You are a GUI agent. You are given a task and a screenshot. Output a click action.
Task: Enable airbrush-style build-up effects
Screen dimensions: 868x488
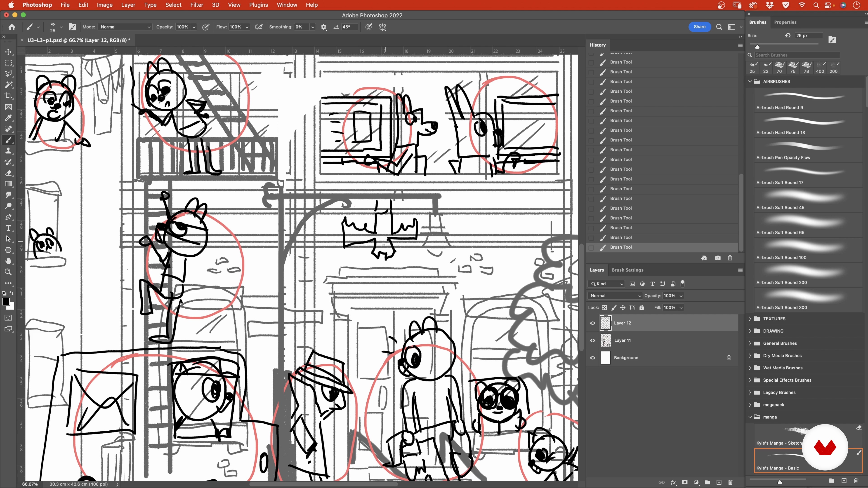[259, 27]
